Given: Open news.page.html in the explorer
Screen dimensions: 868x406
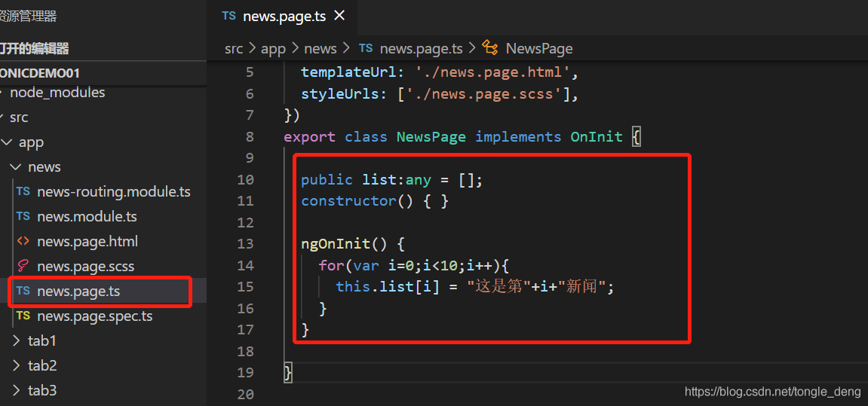Looking at the screenshot, I should tap(87, 242).
